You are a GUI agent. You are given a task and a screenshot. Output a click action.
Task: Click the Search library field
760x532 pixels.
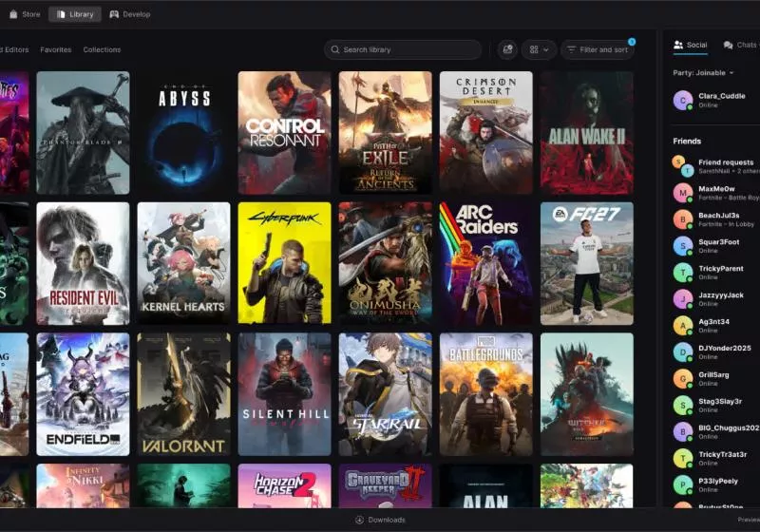click(402, 49)
